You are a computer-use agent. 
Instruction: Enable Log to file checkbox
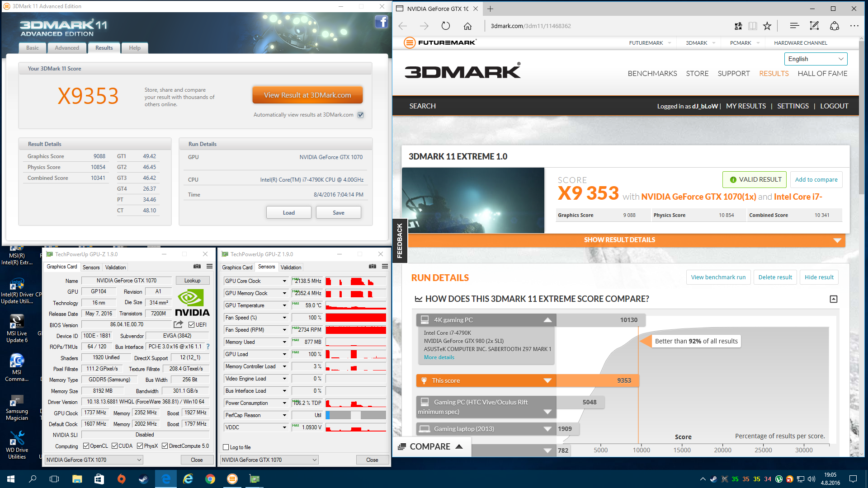(x=226, y=447)
